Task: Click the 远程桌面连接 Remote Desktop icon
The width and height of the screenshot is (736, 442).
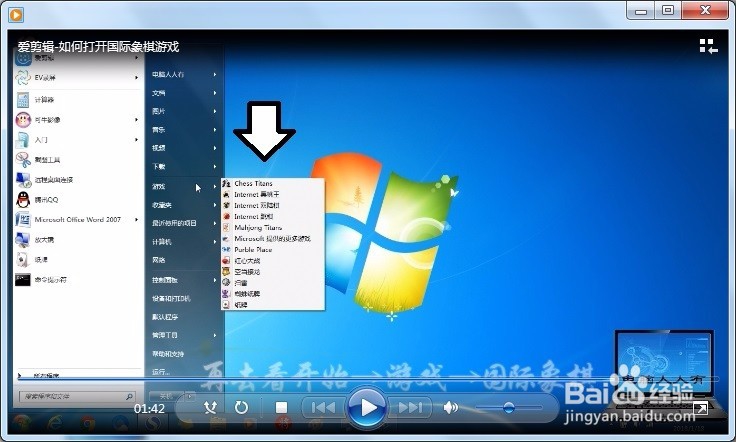Action: coord(23,180)
